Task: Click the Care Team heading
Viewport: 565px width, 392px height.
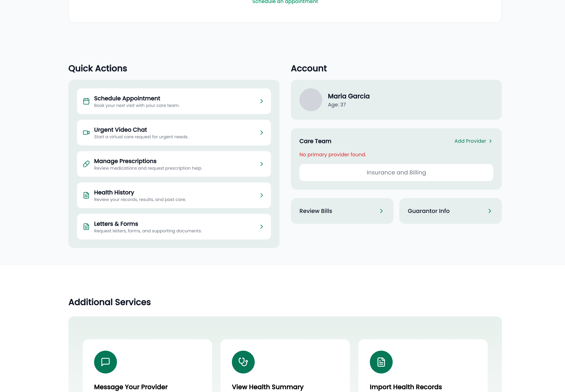Action: [315, 141]
